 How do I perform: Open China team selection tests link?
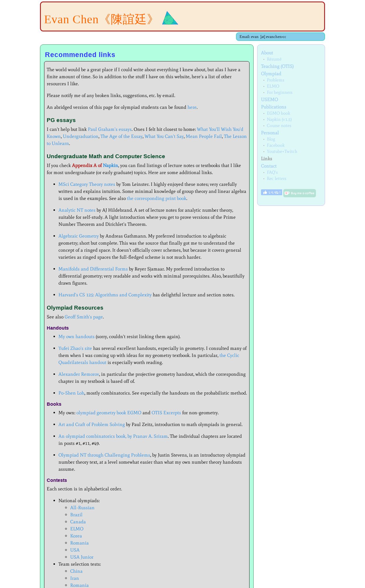click(76, 571)
